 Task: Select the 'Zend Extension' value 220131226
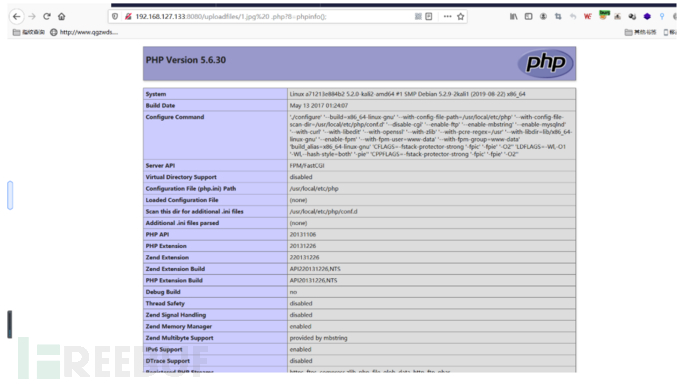(x=305, y=257)
